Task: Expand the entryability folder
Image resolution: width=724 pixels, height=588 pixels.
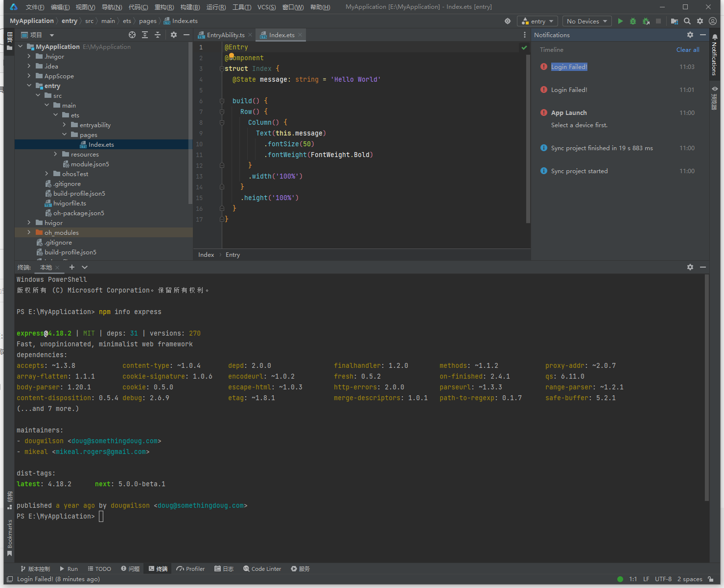Action: [65, 125]
